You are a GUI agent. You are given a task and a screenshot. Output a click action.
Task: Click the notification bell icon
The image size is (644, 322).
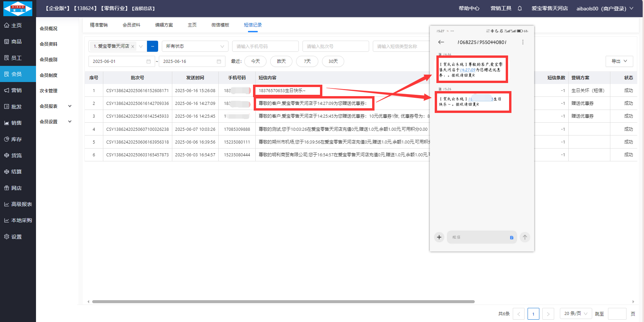pos(520,8)
